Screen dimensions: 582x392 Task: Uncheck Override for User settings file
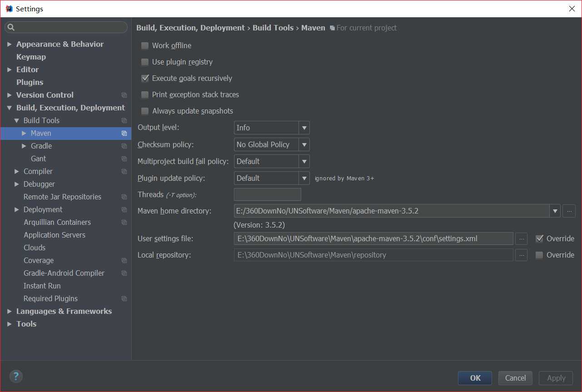click(x=539, y=238)
